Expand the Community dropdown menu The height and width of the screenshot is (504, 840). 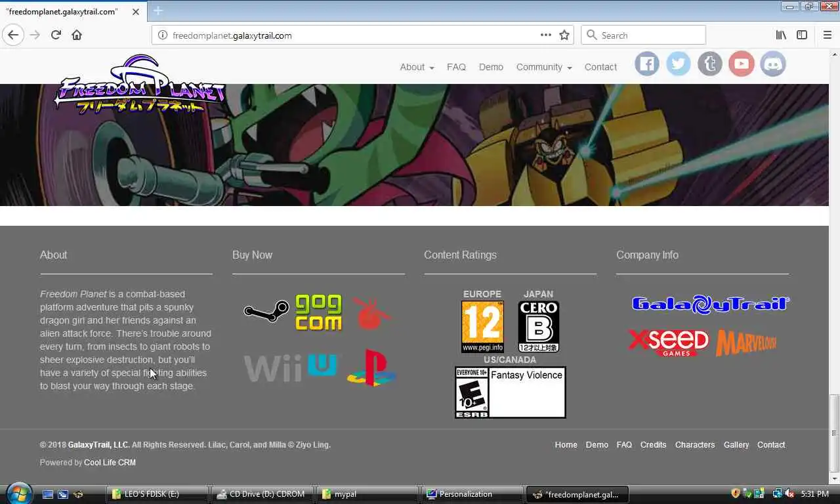coord(544,67)
